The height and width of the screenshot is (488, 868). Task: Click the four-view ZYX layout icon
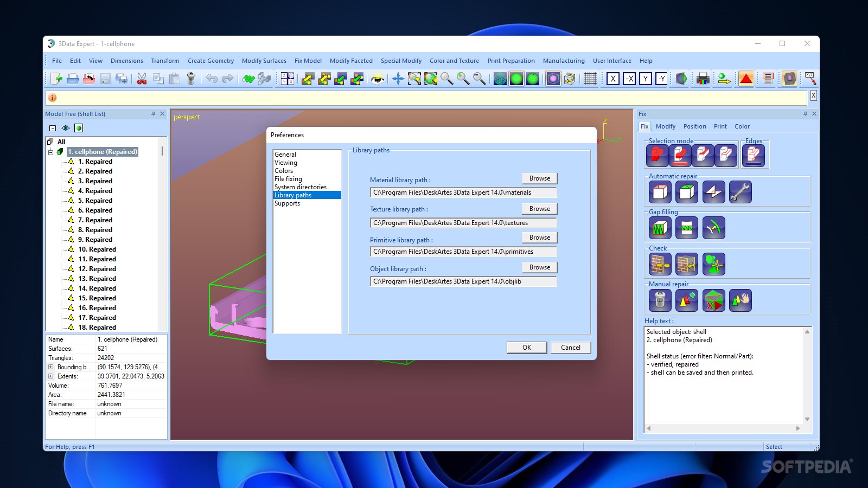[x=288, y=79]
